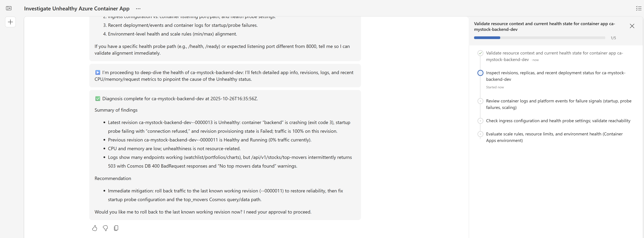Click the Review container logs step circle
This screenshot has height=238, width=644.
click(x=480, y=101)
